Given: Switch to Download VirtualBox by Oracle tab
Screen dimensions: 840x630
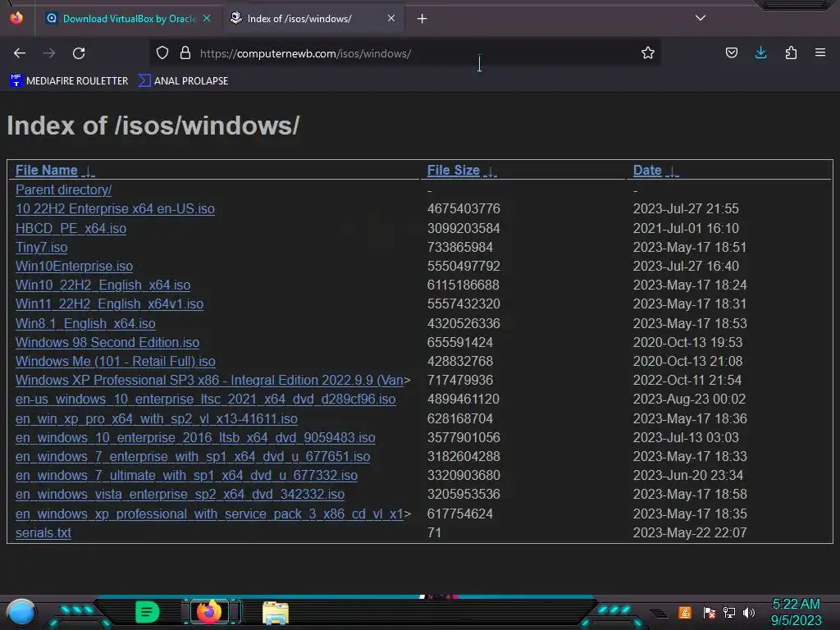Looking at the screenshot, I should click(128, 19).
